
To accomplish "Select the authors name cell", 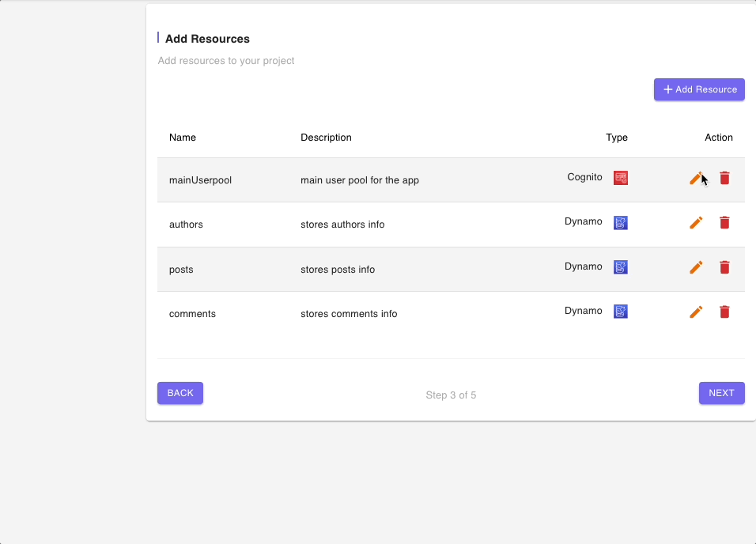I will tap(186, 225).
